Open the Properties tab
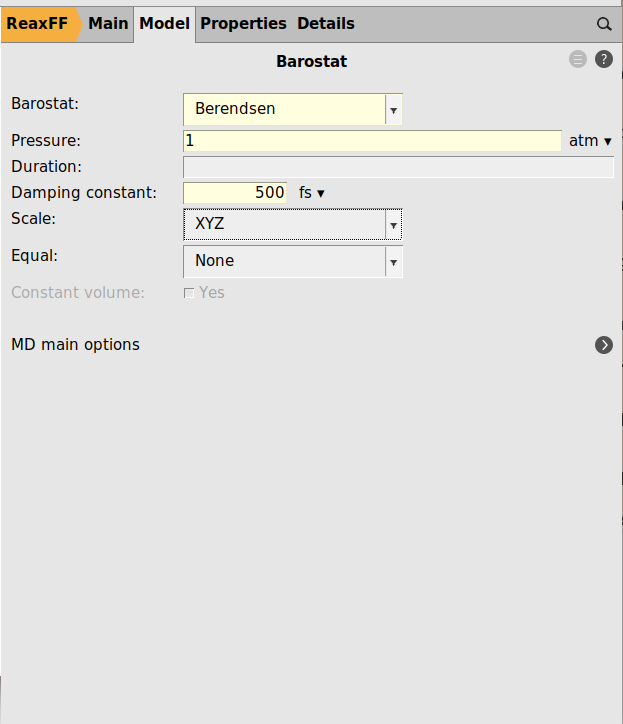Screen dimensions: 623x724 pos(243,24)
